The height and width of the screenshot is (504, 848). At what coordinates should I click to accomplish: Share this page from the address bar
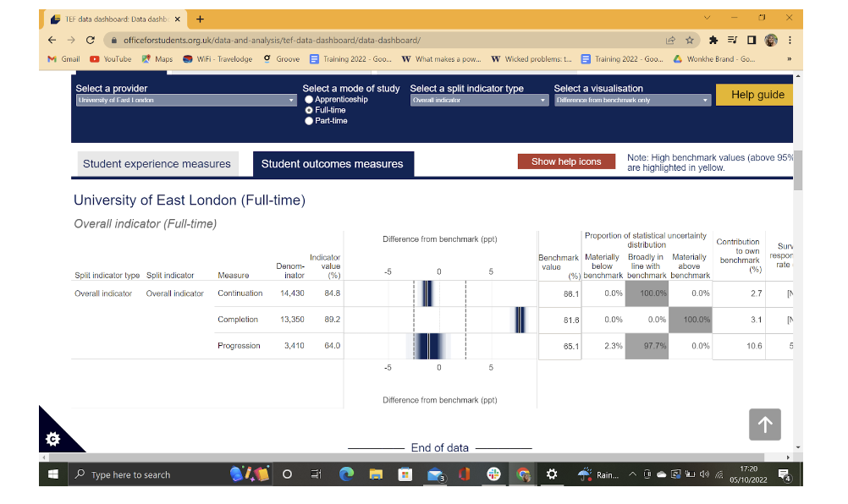[x=670, y=40]
